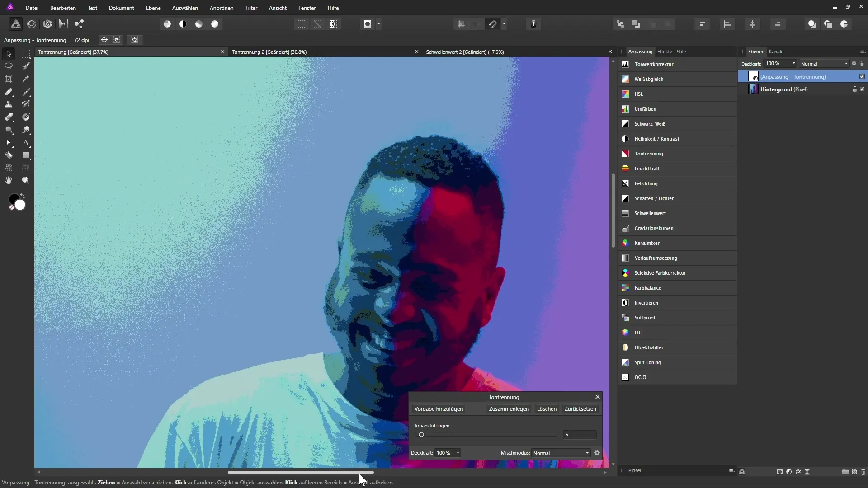Image resolution: width=868 pixels, height=488 pixels.
Task: Toggle visibility of Anpassung - Tontrennung layer
Action: coord(862,76)
